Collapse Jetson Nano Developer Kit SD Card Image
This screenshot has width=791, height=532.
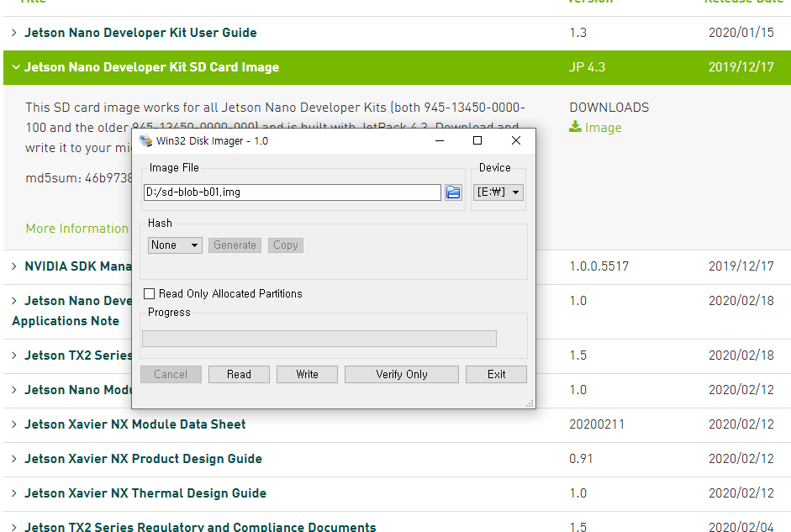coord(16,67)
